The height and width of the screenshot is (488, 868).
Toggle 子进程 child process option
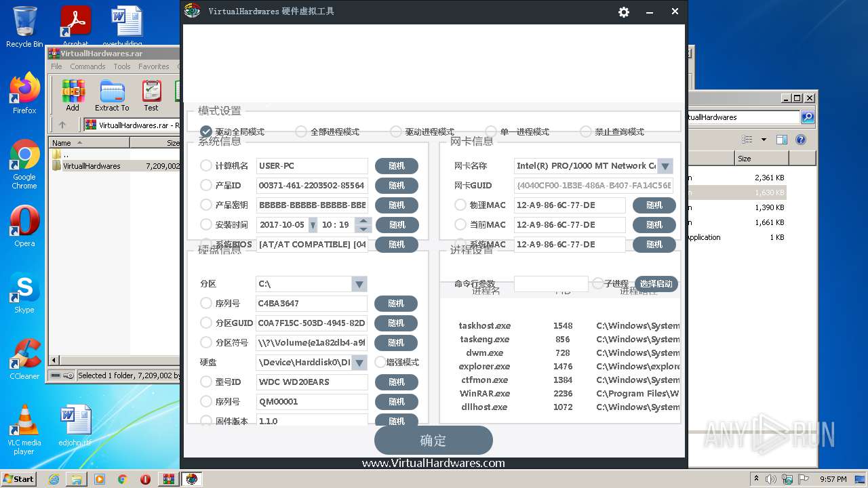598,283
